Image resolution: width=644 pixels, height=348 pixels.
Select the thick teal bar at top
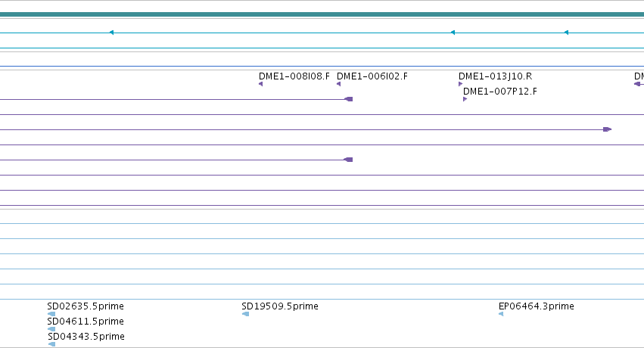[322, 15]
